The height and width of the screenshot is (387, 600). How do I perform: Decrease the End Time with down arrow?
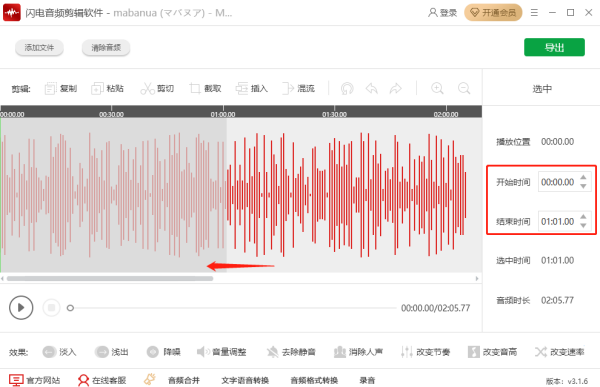(x=583, y=225)
